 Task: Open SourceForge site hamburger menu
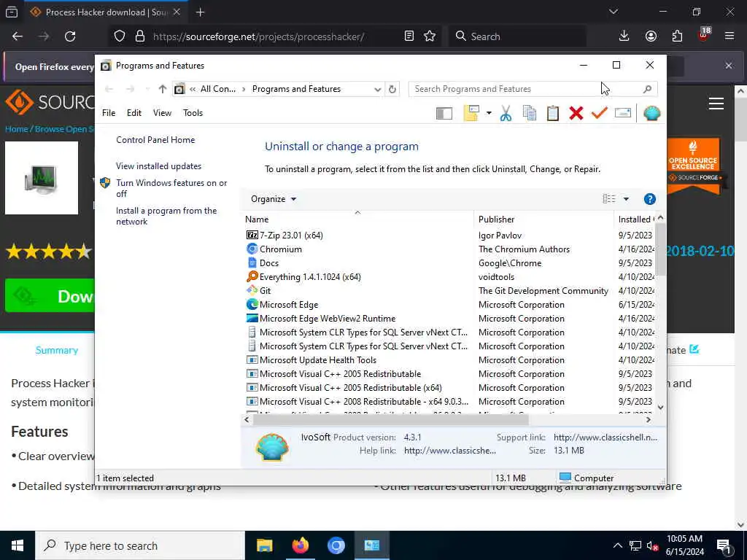click(x=716, y=104)
